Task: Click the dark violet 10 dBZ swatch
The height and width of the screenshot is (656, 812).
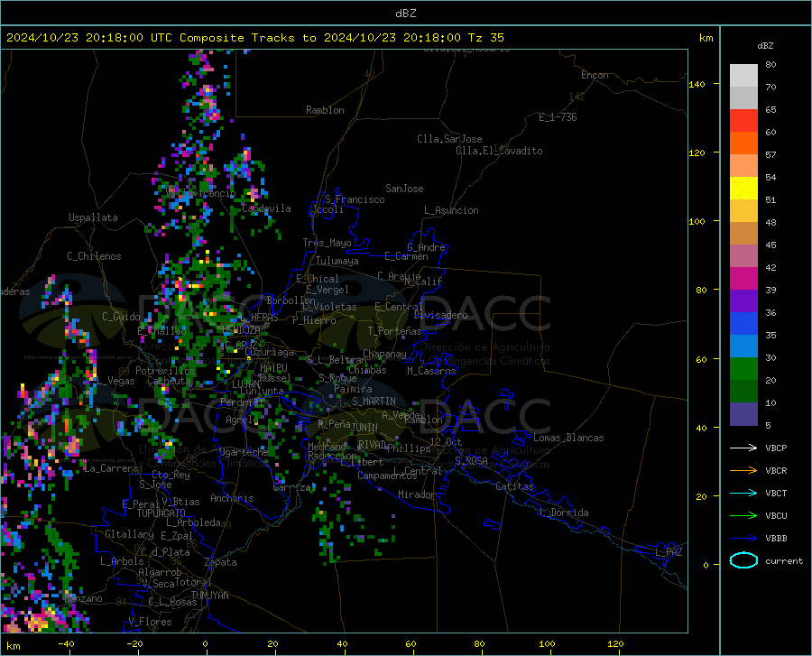Action: pos(743,413)
